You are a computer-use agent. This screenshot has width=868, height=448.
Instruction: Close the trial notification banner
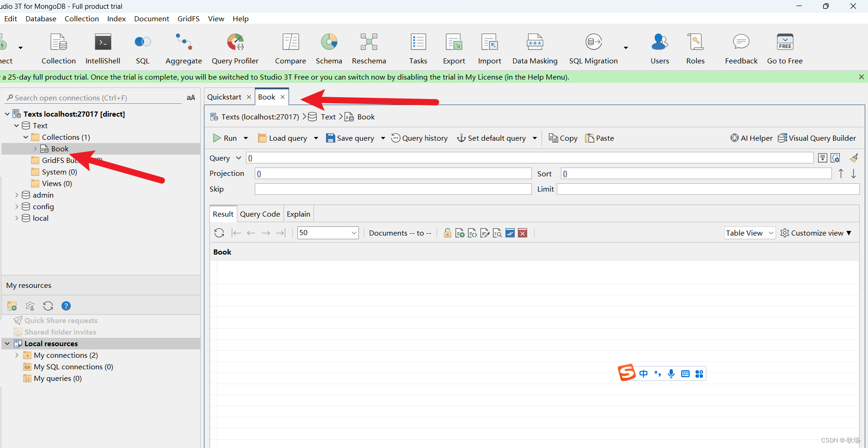point(861,77)
